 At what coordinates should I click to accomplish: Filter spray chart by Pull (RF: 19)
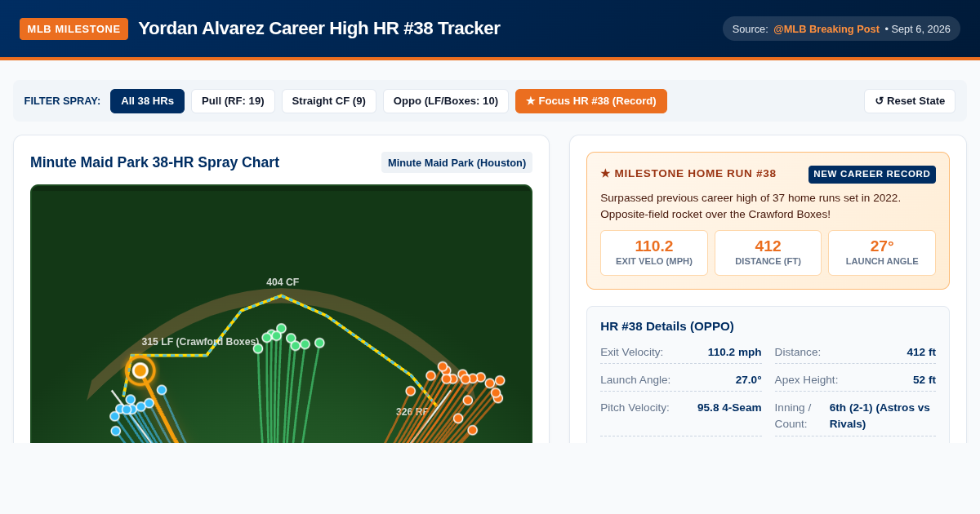pos(233,101)
